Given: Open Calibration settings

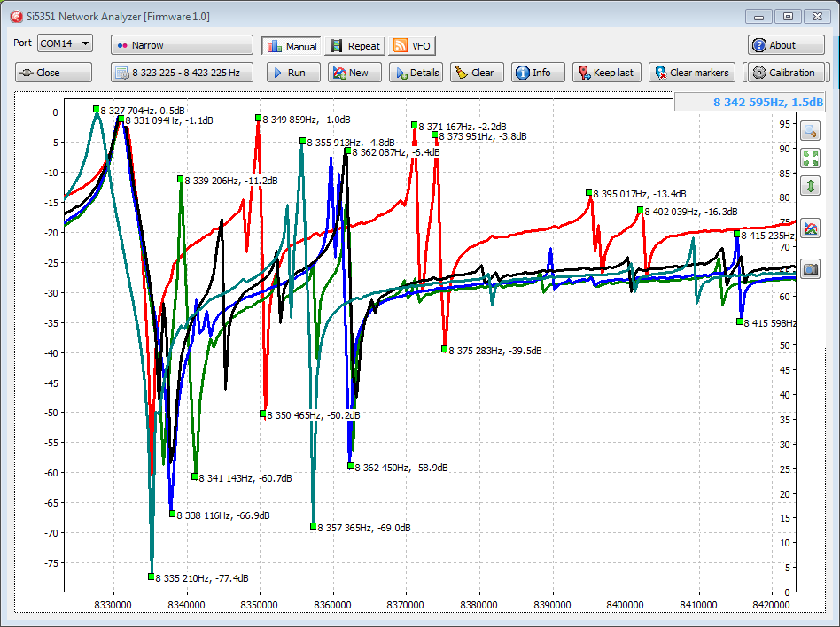Looking at the screenshot, I should click(782, 73).
